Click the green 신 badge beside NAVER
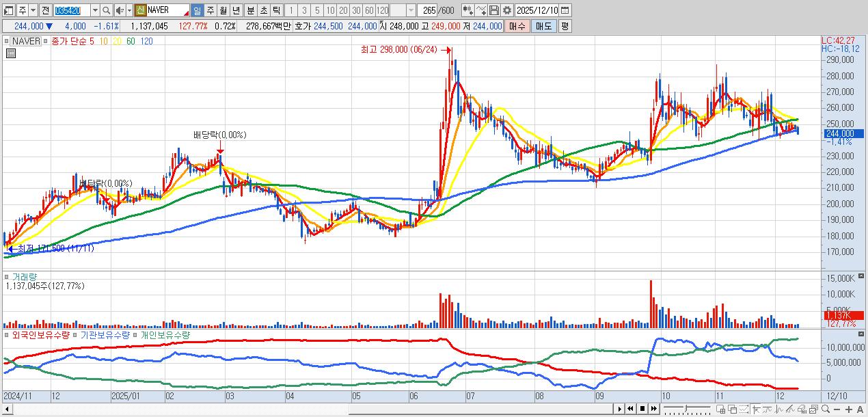The image size is (868, 417). pyautogui.click(x=140, y=10)
